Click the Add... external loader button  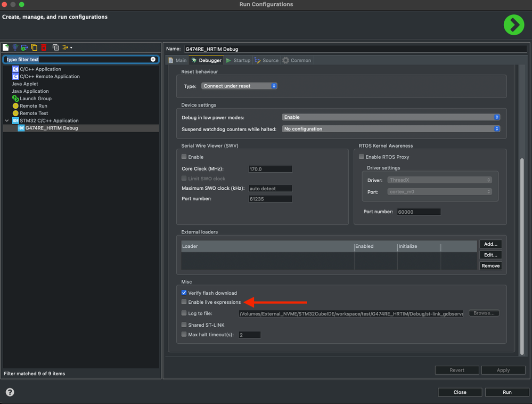(x=490, y=244)
